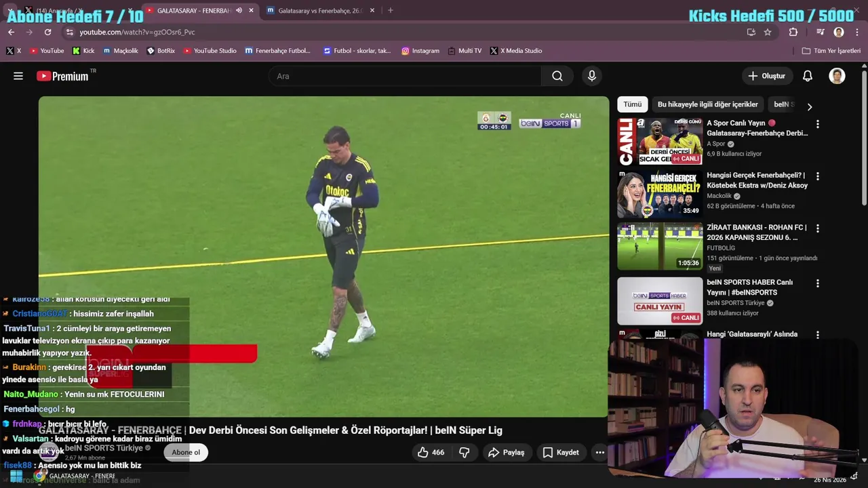The width and height of the screenshot is (868, 488).
Task: Open the account avatar menu on YouTube
Action: 837,76
